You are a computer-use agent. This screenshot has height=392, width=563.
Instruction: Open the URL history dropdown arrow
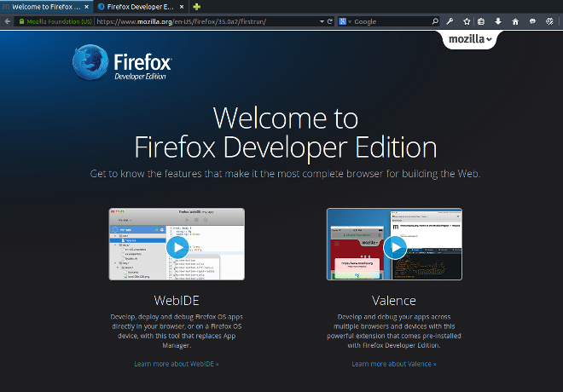pos(322,21)
